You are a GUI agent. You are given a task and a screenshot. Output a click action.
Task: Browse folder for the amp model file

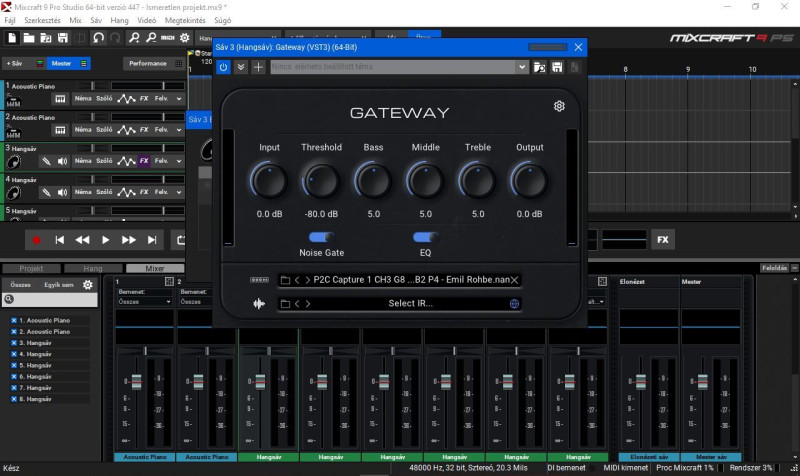pyautogui.click(x=285, y=280)
